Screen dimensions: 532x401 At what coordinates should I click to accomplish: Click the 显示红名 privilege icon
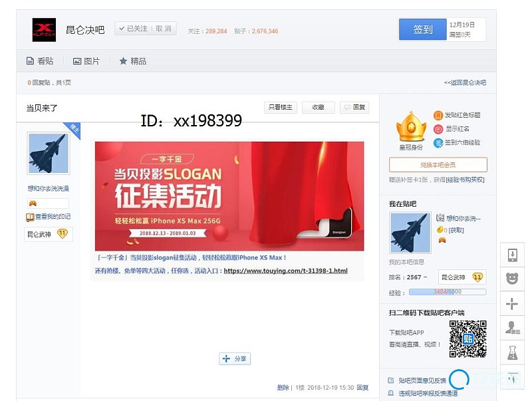438,129
